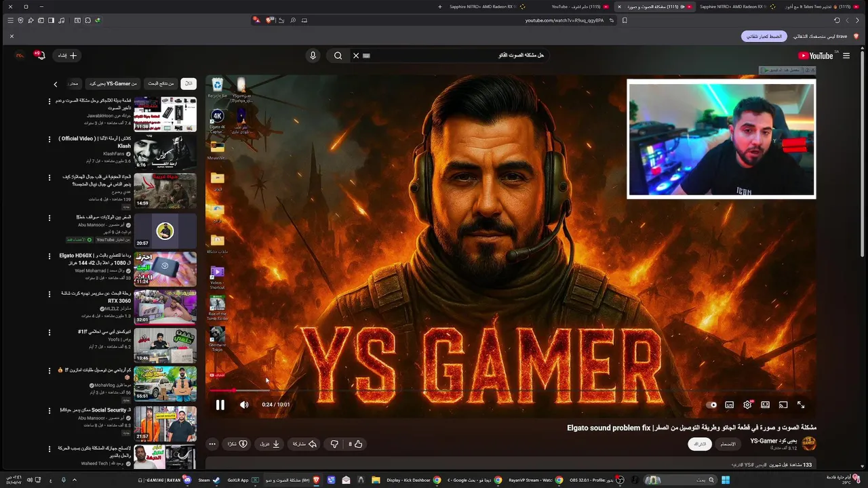Open the Brave VPN shield icon

click(x=20, y=20)
